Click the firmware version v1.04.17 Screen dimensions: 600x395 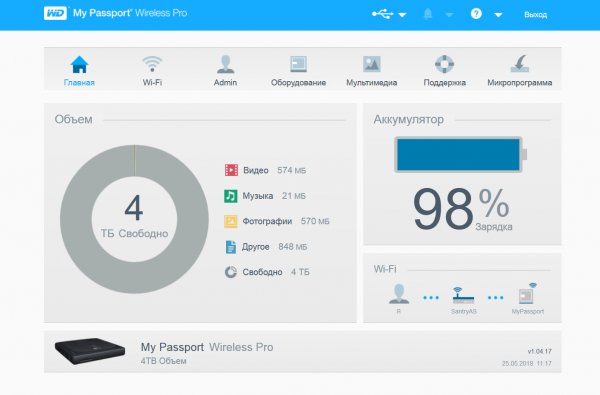click(540, 351)
